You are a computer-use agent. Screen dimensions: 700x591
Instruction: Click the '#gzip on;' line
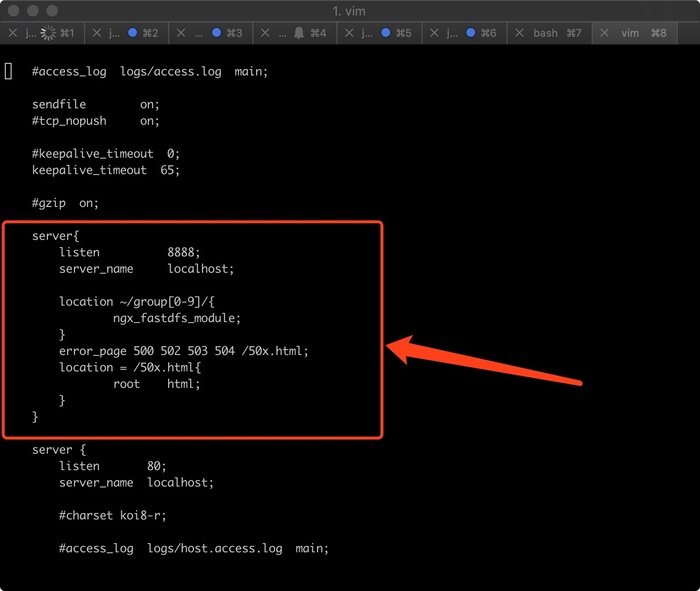click(x=65, y=203)
